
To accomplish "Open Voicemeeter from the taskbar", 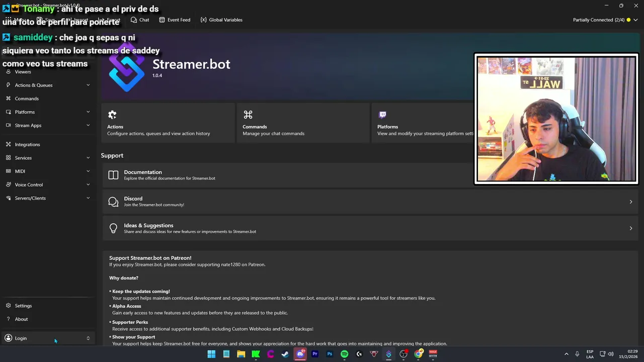I will click(x=433, y=354).
